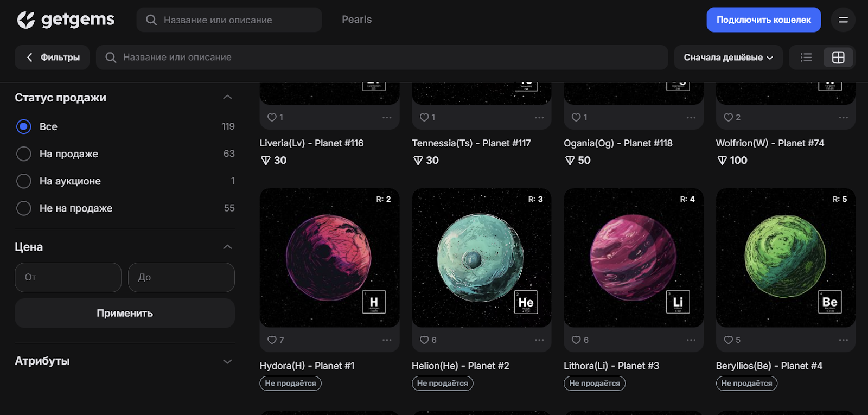The width and height of the screenshot is (868, 415).
Task: Open more options for Wolfrion(W) Planet #74
Action: [x=844, y=117]
